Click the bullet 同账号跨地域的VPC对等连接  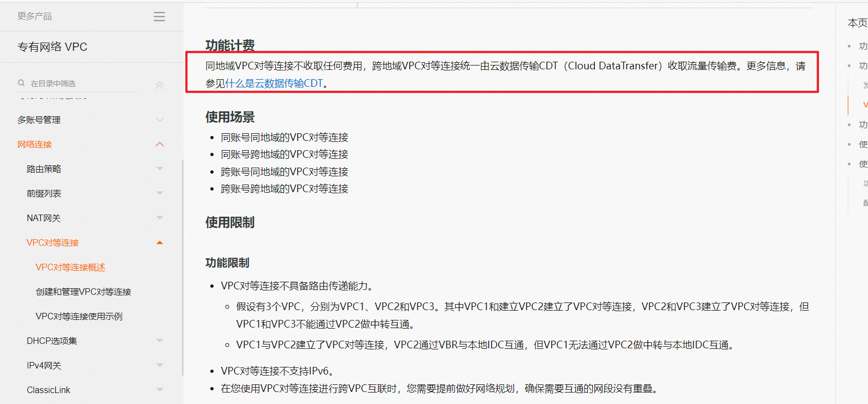pos(285,154)
